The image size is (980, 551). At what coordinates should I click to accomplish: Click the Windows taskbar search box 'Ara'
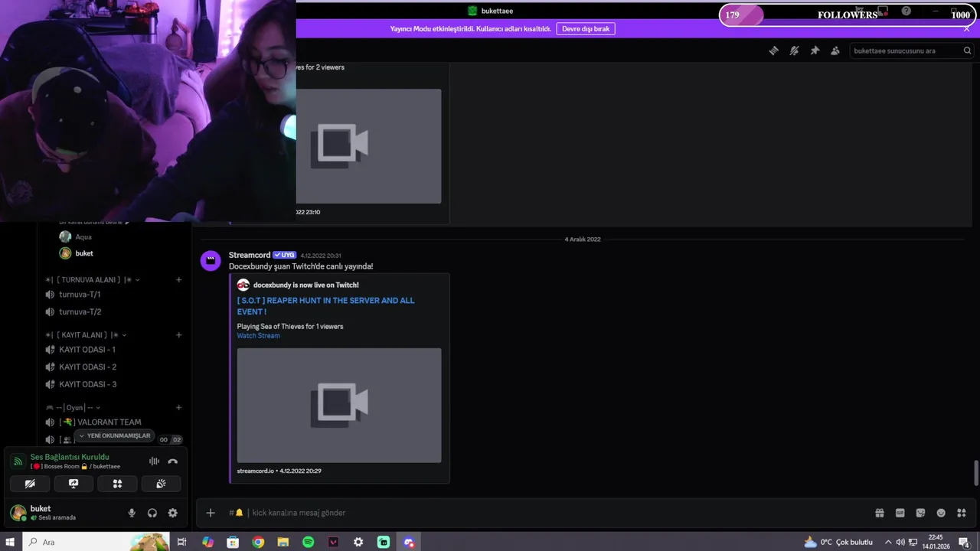pos(96,542)
